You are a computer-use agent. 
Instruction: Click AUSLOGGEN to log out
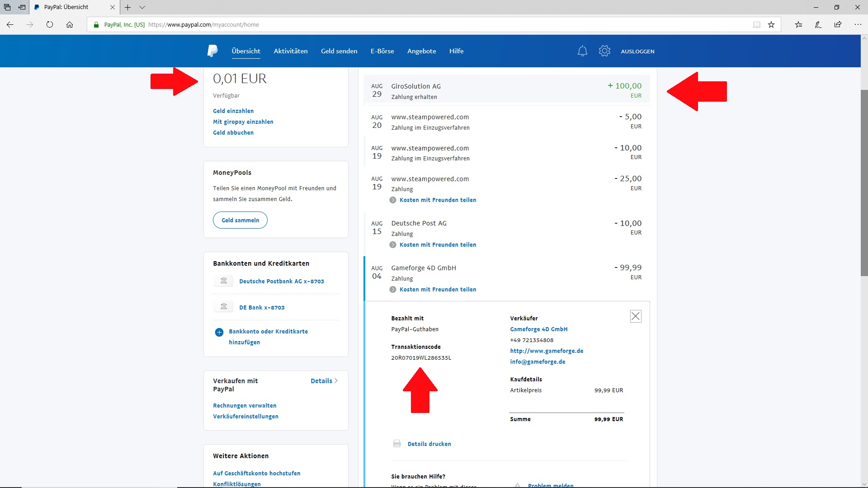(x=637, y=52)
